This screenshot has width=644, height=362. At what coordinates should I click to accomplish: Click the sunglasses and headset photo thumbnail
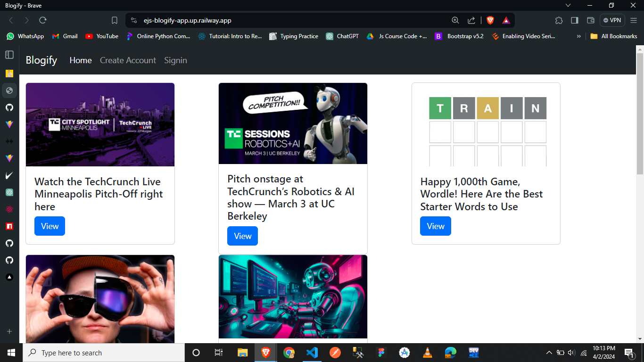[x=100, y=299]
